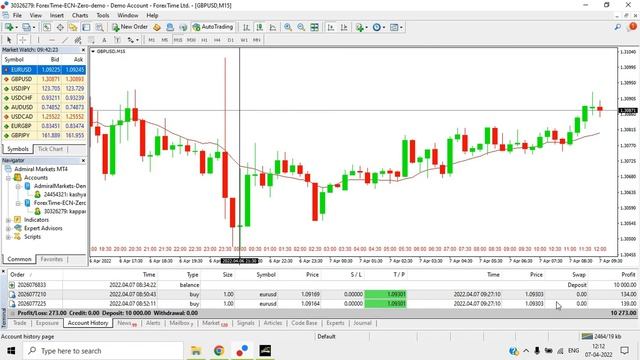The width and height of the screenshot is (640, 360).
Task: Switch chart timeframe to M30
Action: pyautogui.click(x=191, y=40)
